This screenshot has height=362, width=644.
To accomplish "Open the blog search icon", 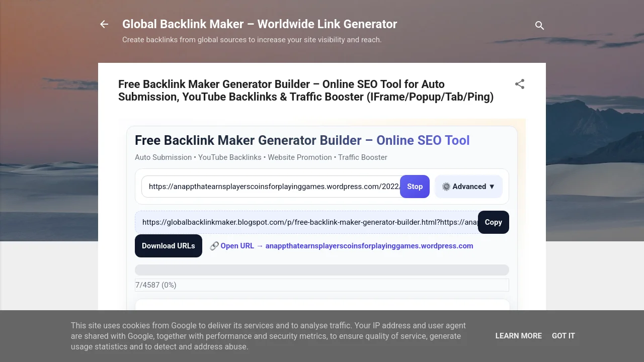I will (x=539, y=25).
